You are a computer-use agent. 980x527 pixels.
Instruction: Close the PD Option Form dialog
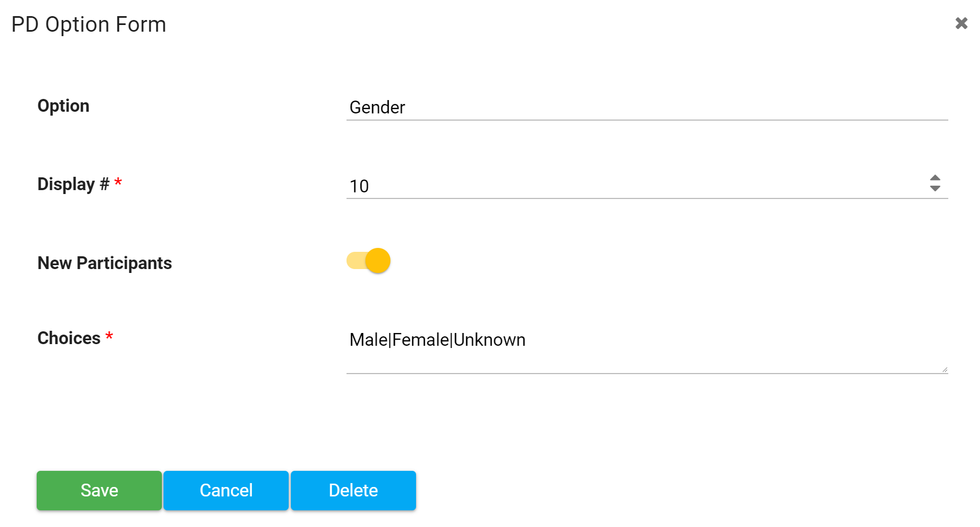click(961, 23)
